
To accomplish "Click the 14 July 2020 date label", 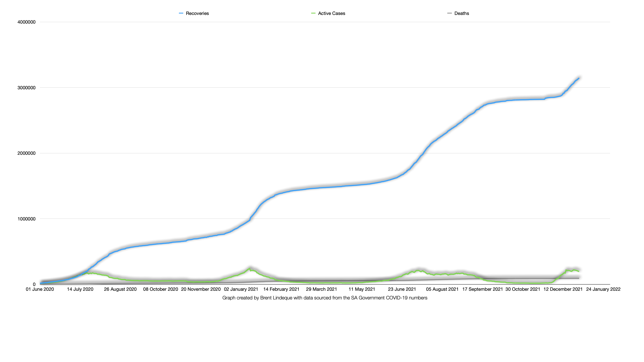I will (80, 289).
